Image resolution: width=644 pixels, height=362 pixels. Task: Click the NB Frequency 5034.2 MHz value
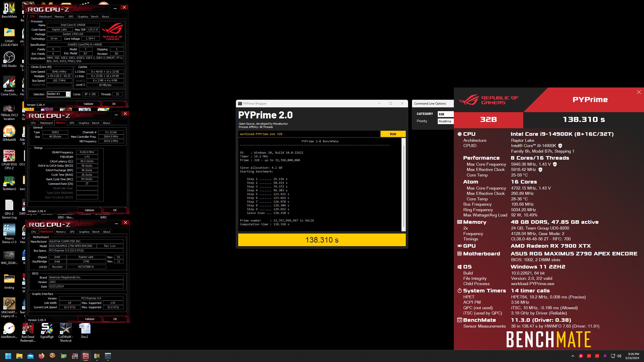[111, 141]
